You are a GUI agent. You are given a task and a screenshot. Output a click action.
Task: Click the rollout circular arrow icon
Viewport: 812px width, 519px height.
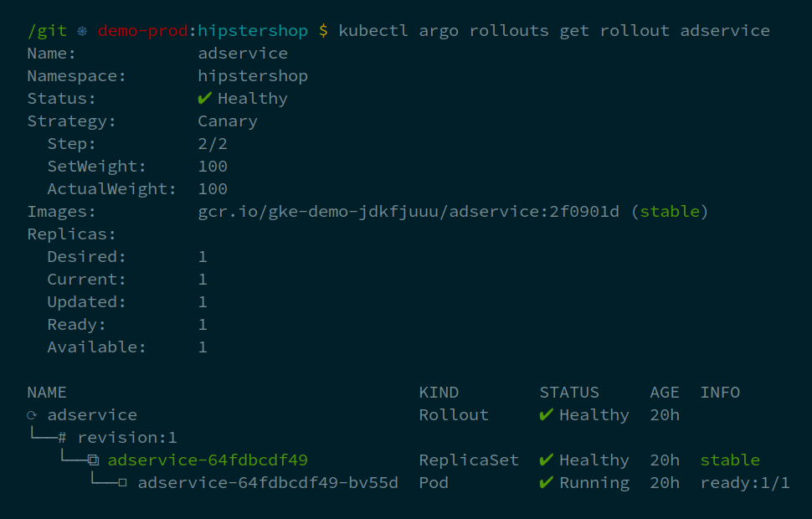coord(32,415)
